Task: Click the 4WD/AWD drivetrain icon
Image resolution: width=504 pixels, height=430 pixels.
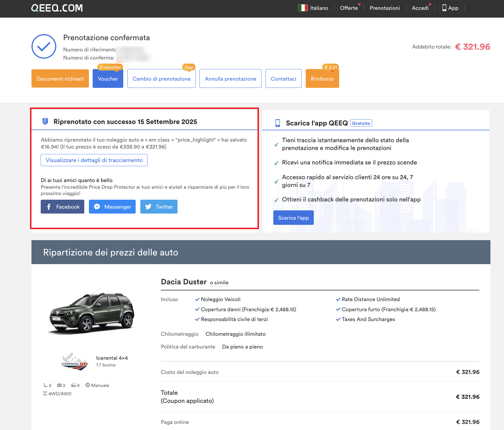Action: tap(45, 394)
